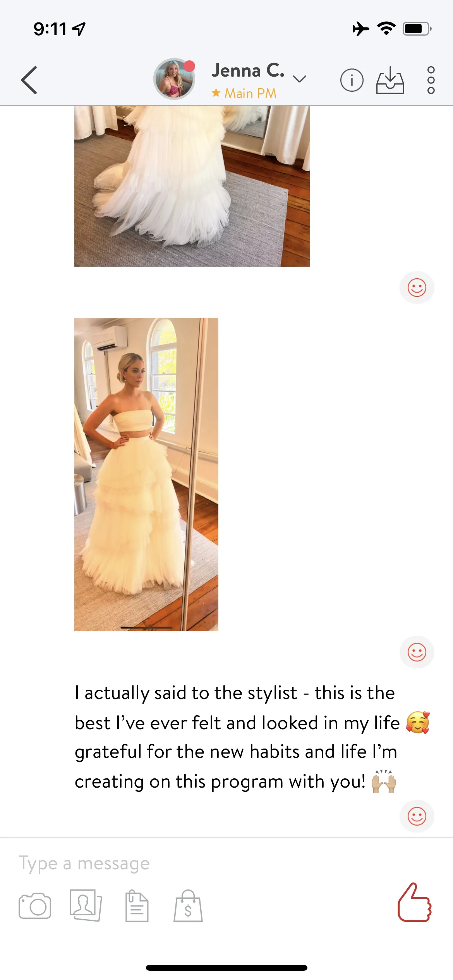
Task: React with emoji to the stylist message
Action: click(417, 817)
